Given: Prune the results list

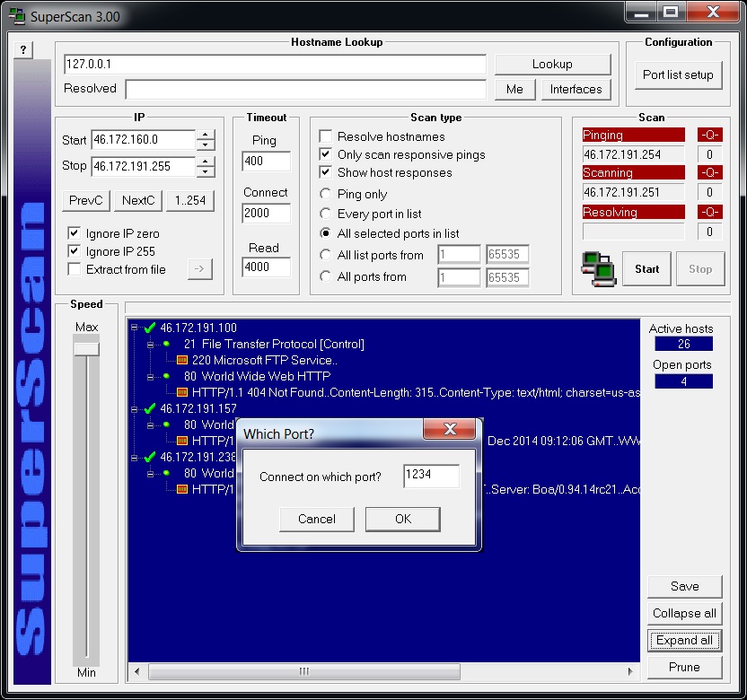Looking at the screenshot, I should (684, 667).
